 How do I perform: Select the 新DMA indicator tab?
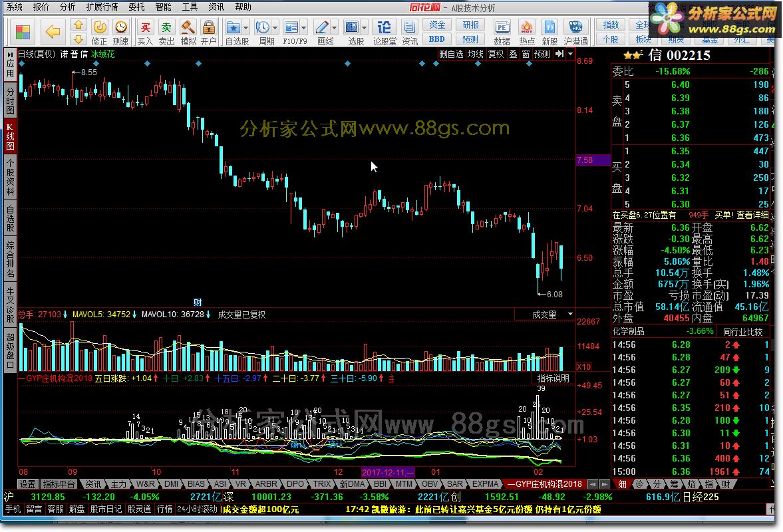point(352,483)
